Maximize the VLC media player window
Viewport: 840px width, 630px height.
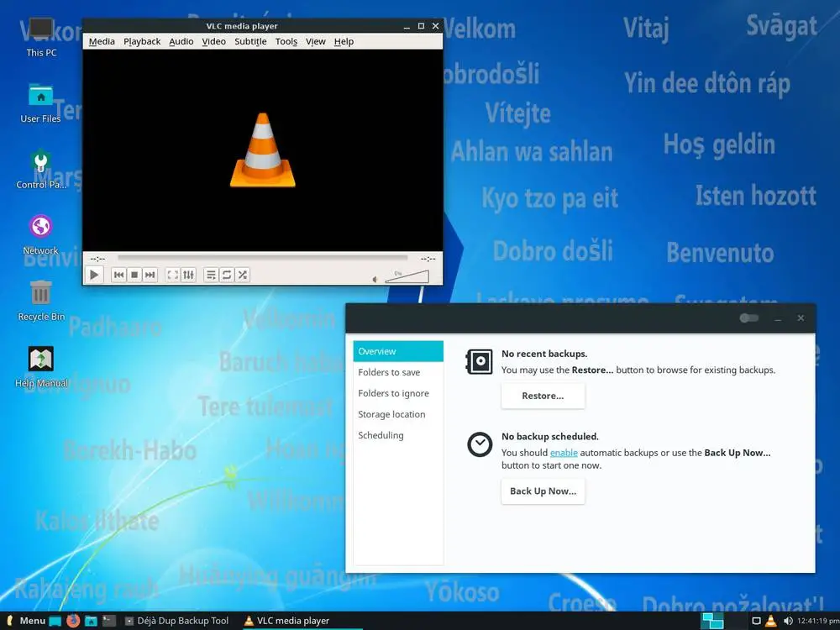click(x=421, y=26)
